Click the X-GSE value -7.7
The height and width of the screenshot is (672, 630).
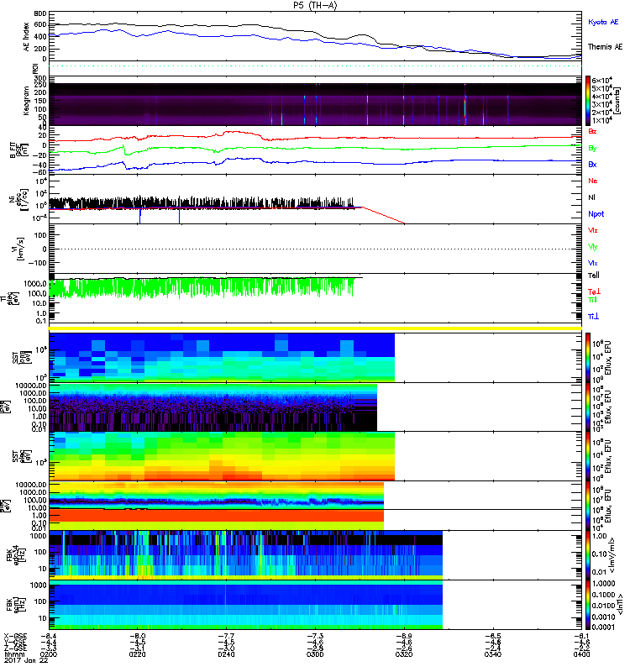click(x=226, y=636)
